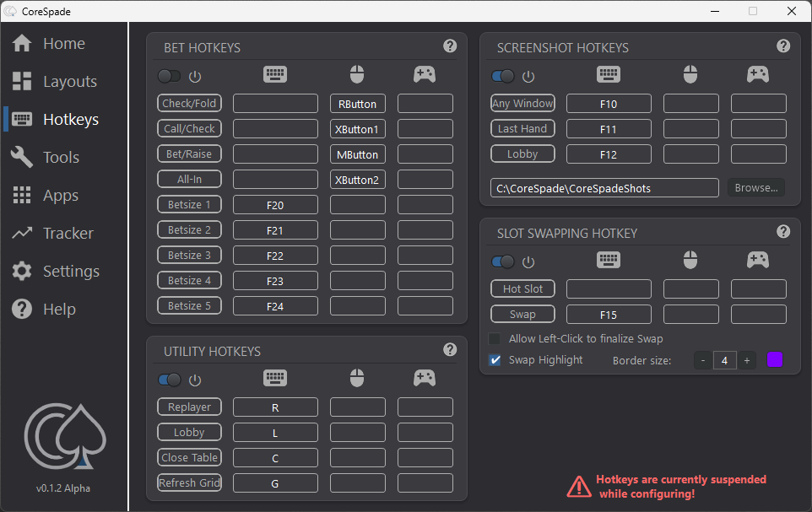Viewport: 812px width, 512px height.
Task: Click the Bet Hotkeys help question icon
Action: 450,46
